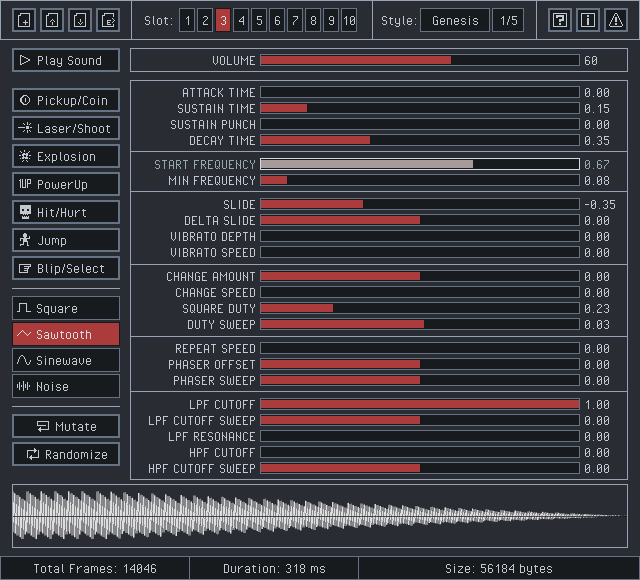
Task: Click the Total Frames: 14046 status
Action: [95, 569]
